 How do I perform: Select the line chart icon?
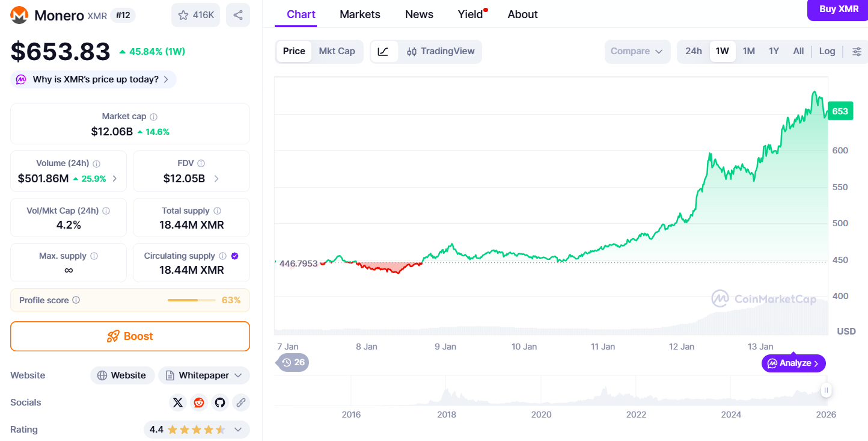(x=384, y=51)
